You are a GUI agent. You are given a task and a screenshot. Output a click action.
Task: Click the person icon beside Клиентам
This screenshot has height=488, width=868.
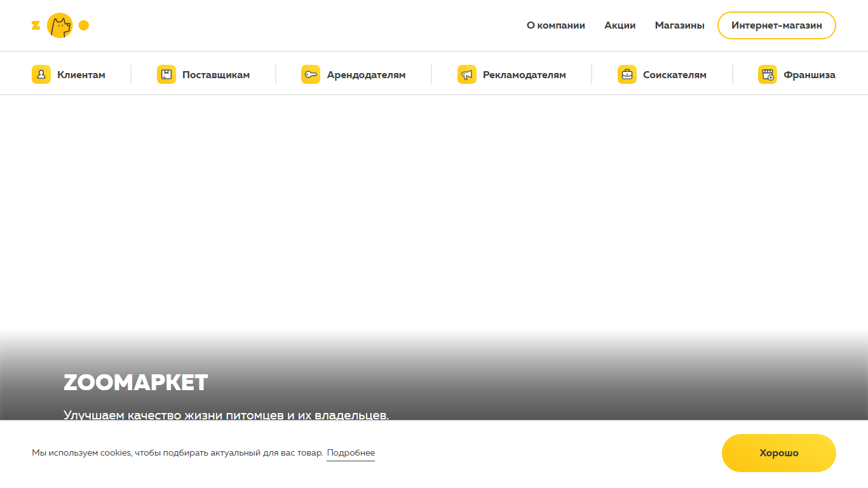pyautogui.click(x=41, y=74)
